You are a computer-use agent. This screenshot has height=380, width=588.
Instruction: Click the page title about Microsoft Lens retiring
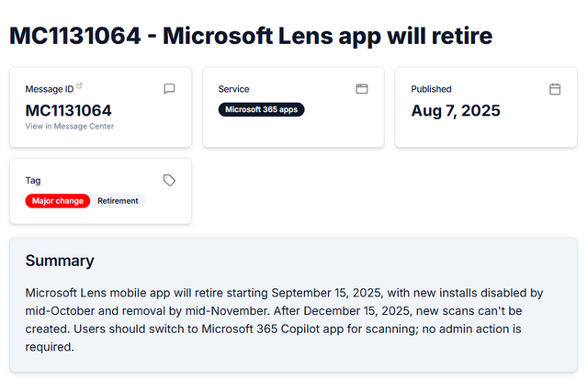[251, 36]
